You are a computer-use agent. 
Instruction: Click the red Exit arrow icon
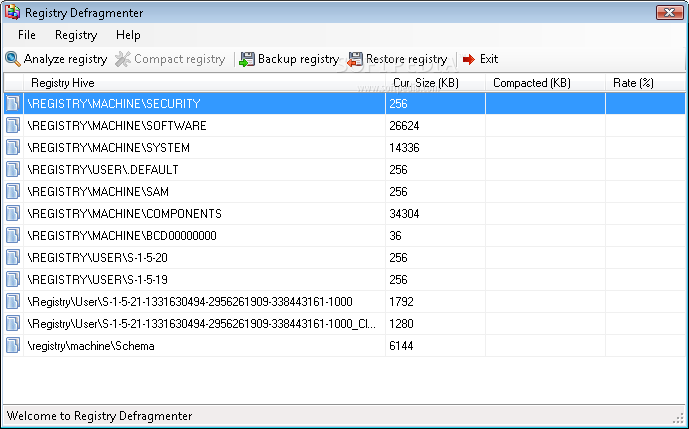pos(469,59)
